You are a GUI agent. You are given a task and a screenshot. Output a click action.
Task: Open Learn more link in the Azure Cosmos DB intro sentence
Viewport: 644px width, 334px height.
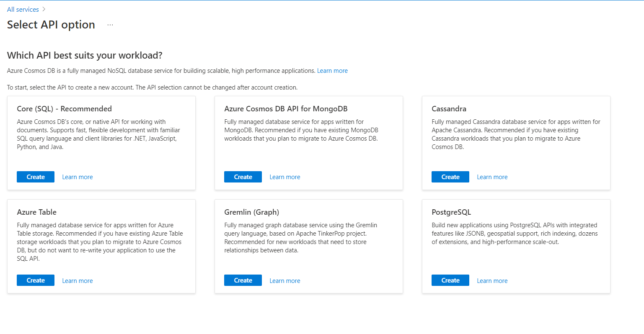pyautogui.click(x=332, y=71)
